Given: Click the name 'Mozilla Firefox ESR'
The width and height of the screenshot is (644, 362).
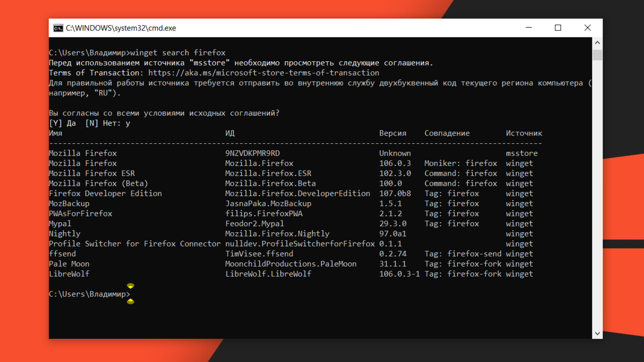Looking at the screenshot, I should pyautogui.click(x=92, y=173).
